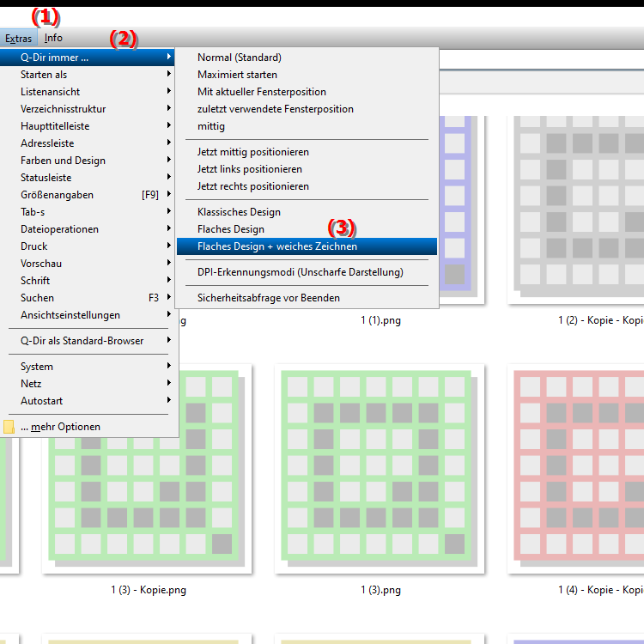Open the Ansichtseinstellungen submenu
The width and height of the screenshot is (644, 644).
pos(89,315)
